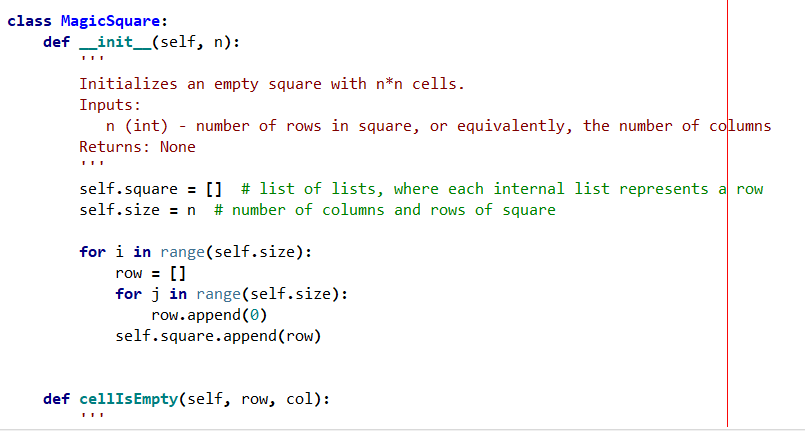Click the "row = []" line
805x431 pixels.
(x=150, y=273)
